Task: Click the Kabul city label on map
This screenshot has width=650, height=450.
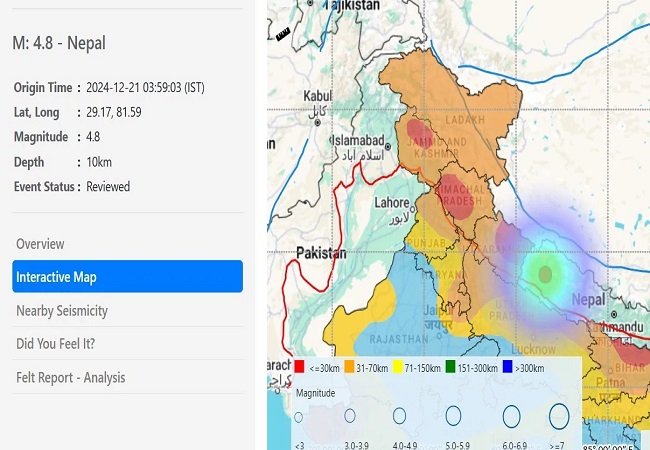Action: pos(318,96)
